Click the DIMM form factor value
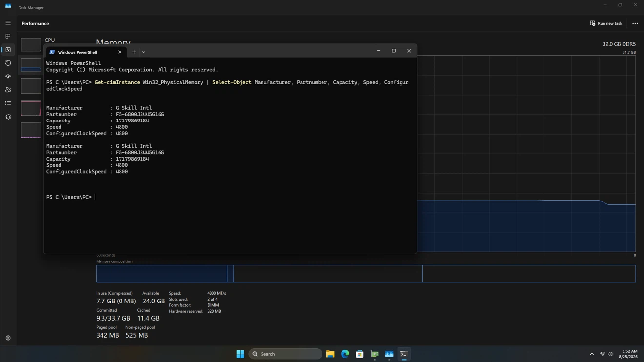 [213, 305]
